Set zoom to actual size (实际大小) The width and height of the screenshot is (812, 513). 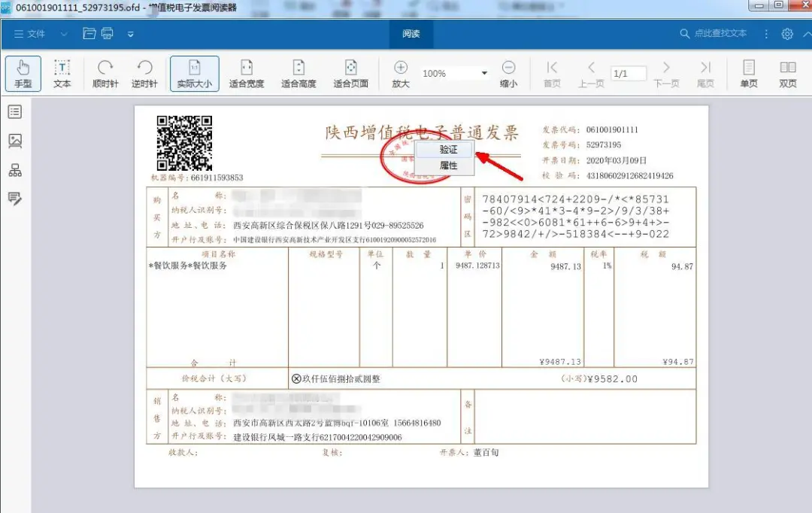pyautogui.click(x=195, y=72)
